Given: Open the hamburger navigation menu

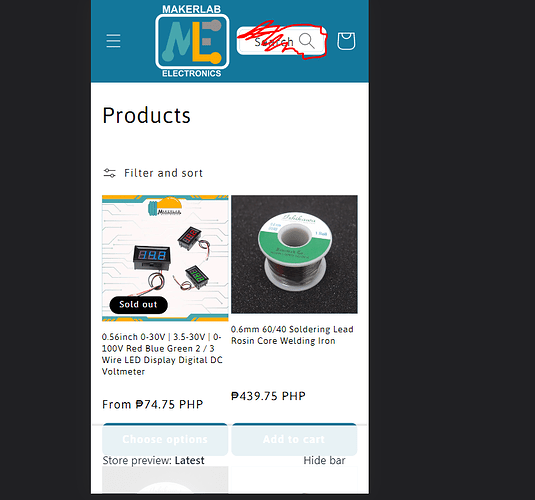Looking at the screenshot, I should (x=113, y=41).
